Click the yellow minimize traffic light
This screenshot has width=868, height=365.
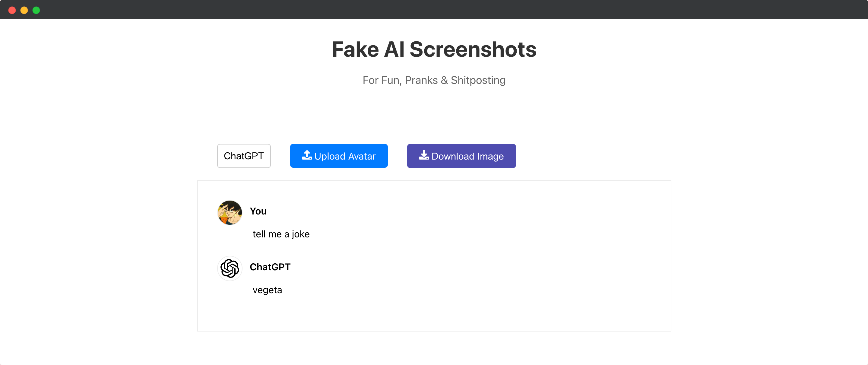tap(24, 10)
